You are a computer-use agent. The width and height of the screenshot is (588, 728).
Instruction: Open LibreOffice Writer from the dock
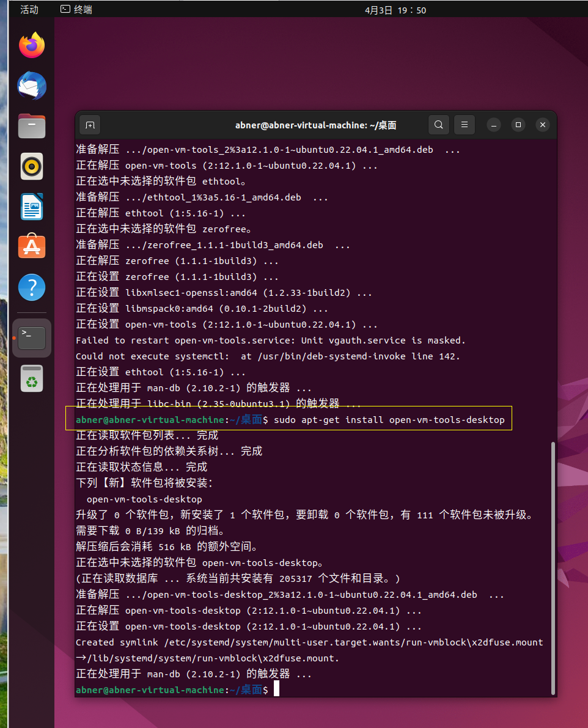pyautogui.click(x=31, y=207)
